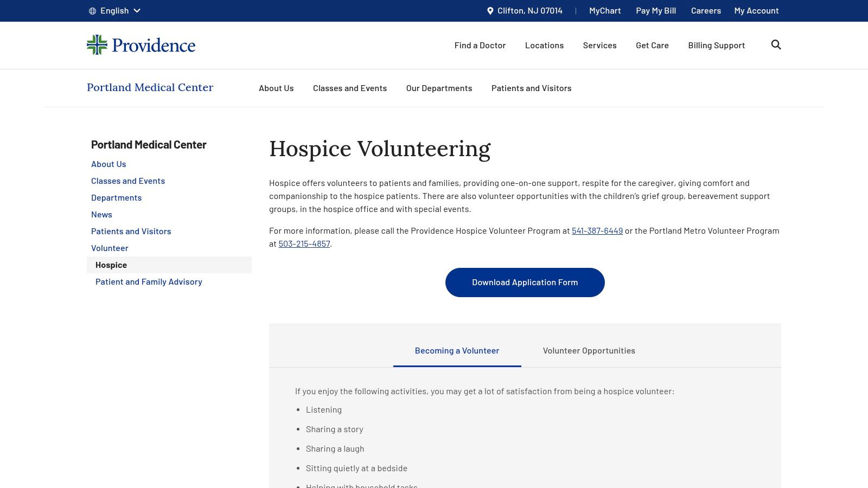Click the location pin icon near Clifton, NJ
The height and width of the screenshot is (488, 868).
point(490,10)
